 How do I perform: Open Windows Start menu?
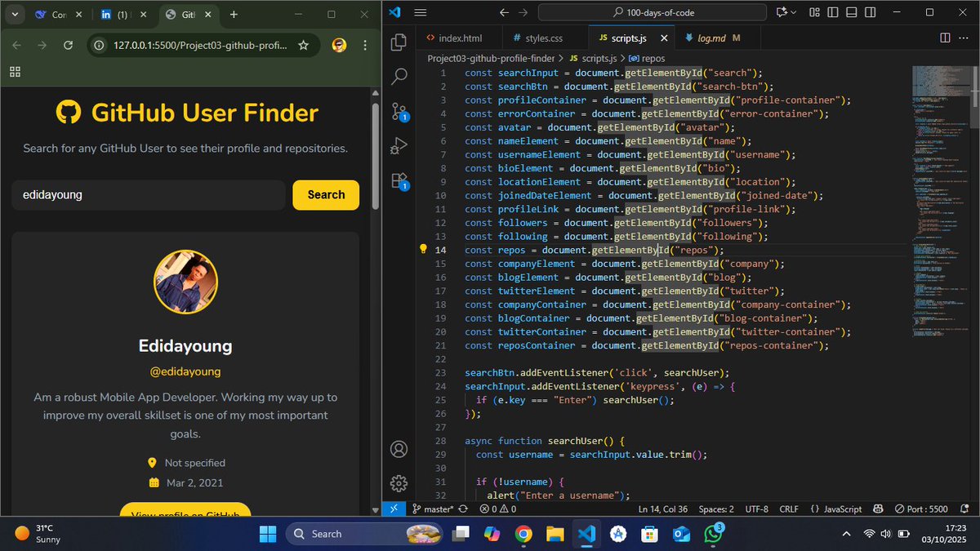[267, 534]
